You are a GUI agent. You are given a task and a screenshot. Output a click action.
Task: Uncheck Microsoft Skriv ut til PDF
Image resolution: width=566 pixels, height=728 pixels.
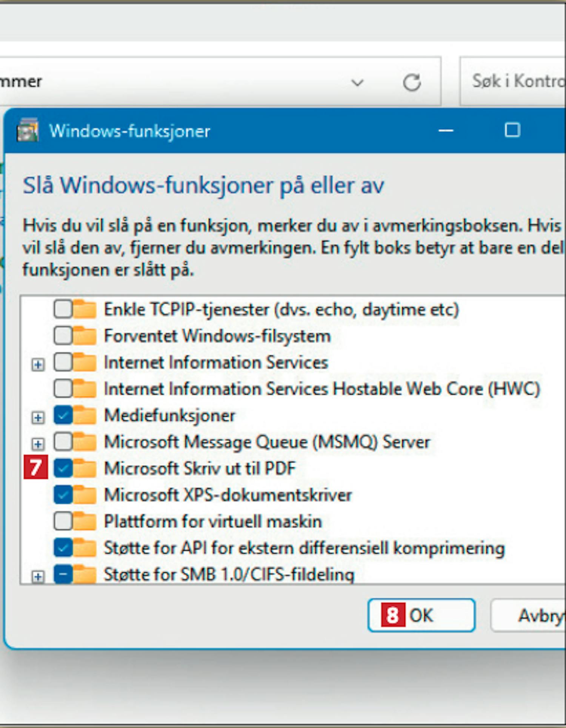[x=63, y=469]
